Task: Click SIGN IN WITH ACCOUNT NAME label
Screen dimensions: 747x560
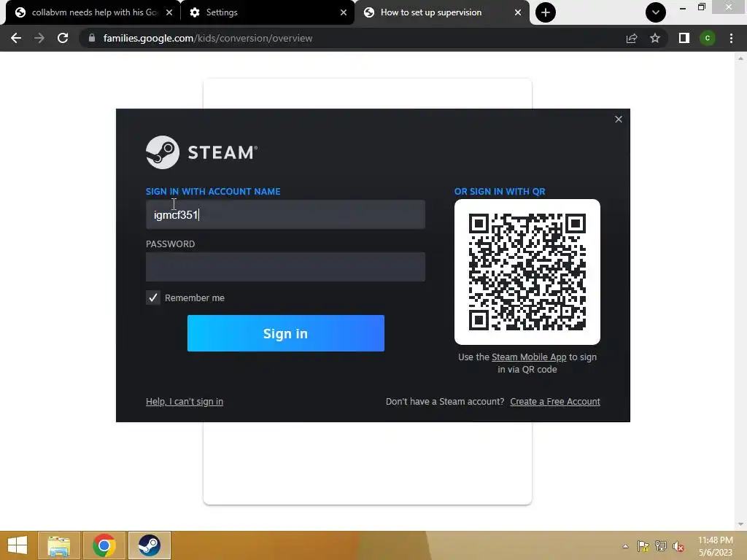Action: point(213,192)
